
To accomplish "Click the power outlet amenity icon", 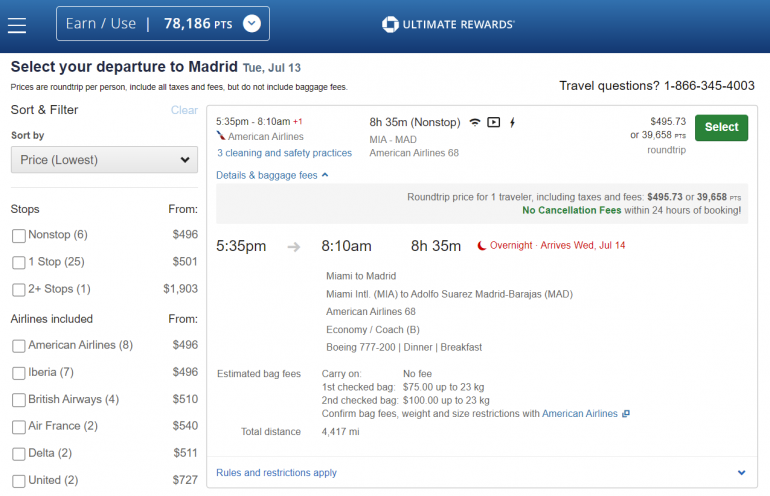I will pos(513,123).
